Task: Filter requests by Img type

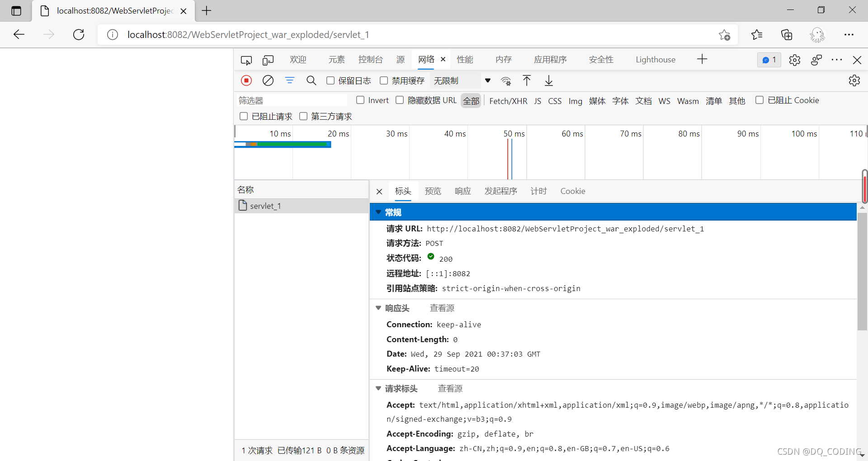Action: (x=575, y=101)
